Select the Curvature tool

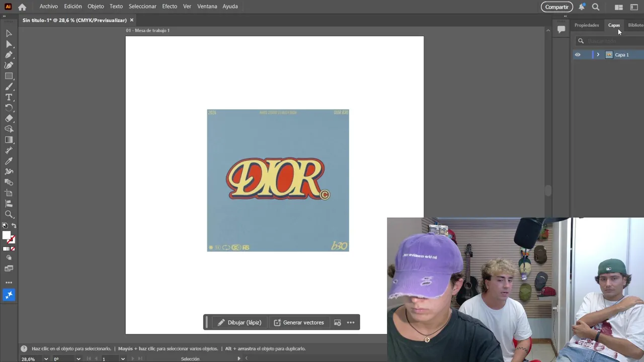pos(9,65)
